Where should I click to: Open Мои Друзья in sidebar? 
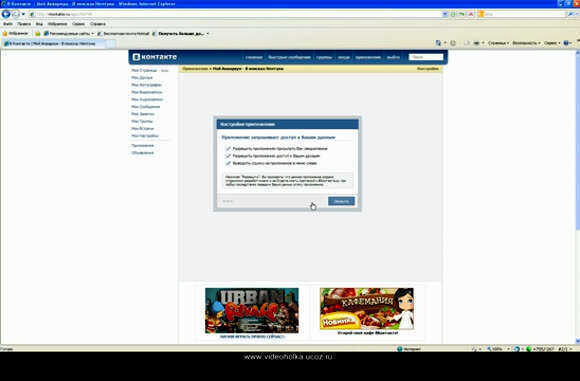pos(142,78)
